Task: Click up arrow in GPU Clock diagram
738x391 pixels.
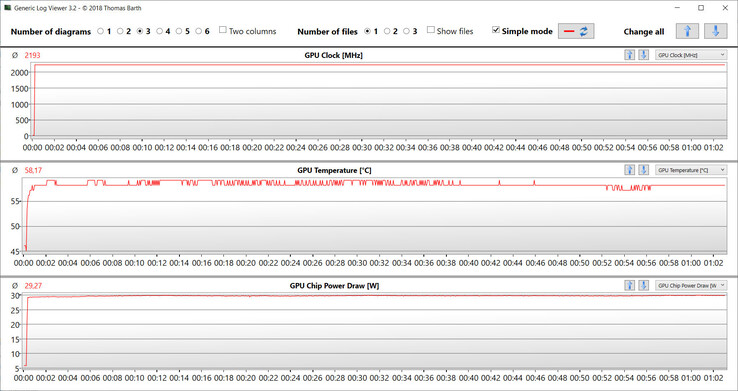Action: [629, 55]
